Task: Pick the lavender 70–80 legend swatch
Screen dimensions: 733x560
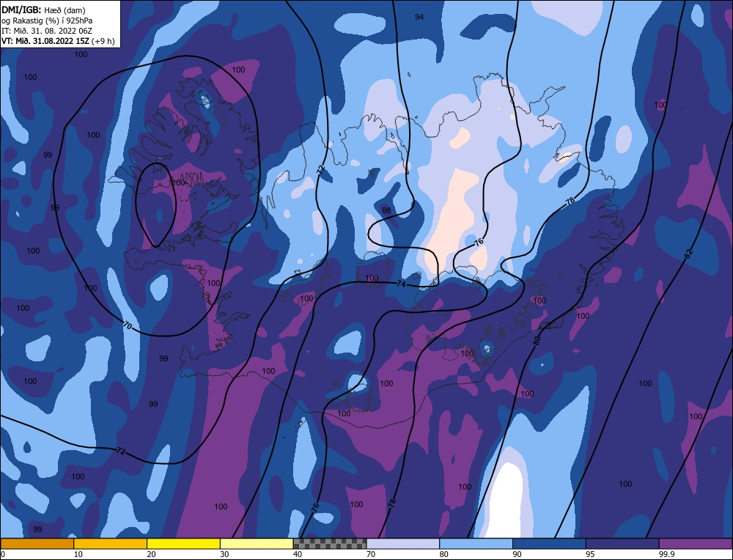Action: click(x=403, y=544)
